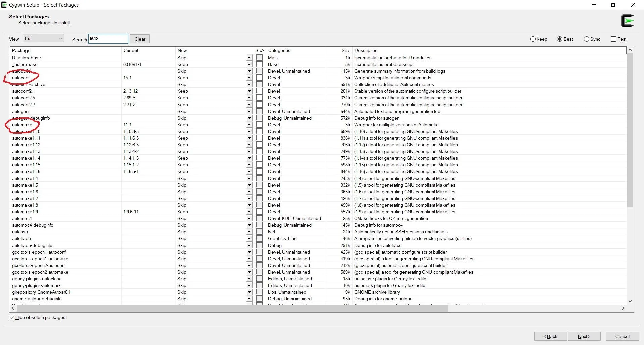Sort by the Categories column header
Image resolution: width=644 pixels, height=345 pixels.
click(296, 50)
